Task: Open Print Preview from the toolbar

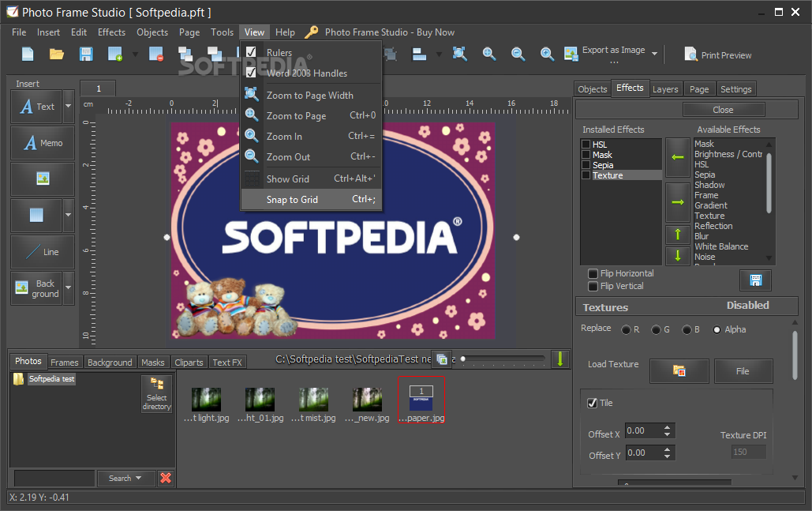Action: tap(718, 55)
